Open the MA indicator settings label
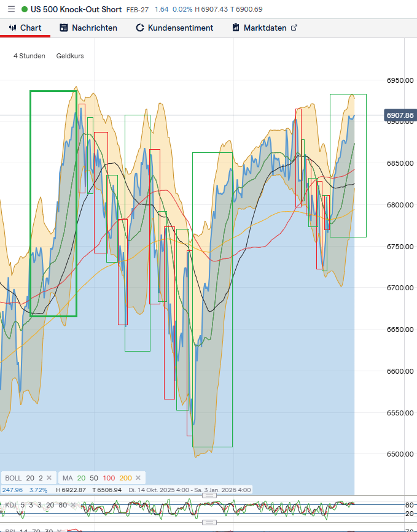 [68, 478]
